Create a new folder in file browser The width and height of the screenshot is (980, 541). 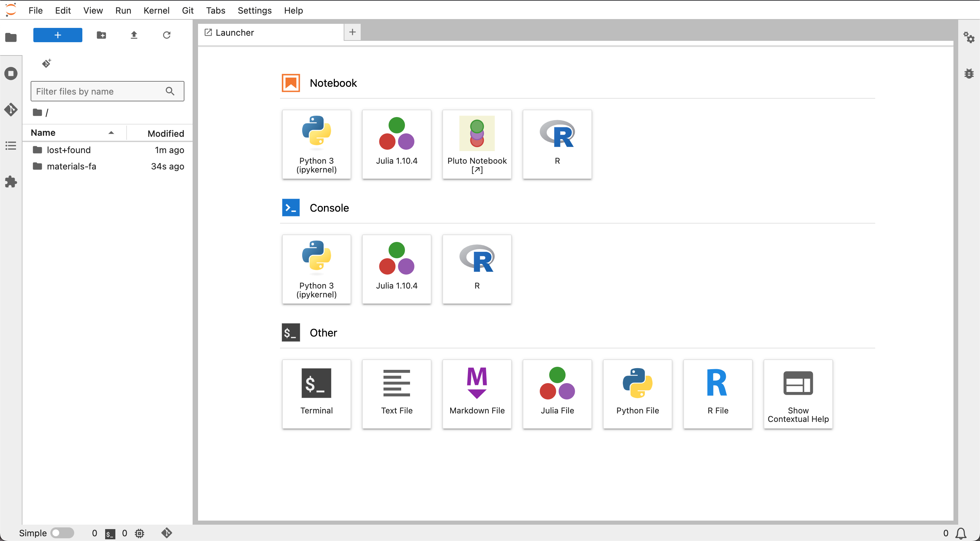[101, 35]
